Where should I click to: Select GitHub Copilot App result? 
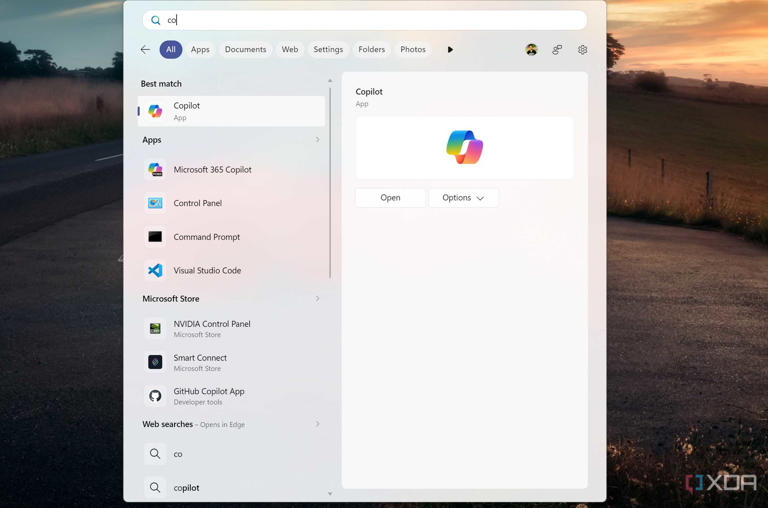(x=231, y=396)
